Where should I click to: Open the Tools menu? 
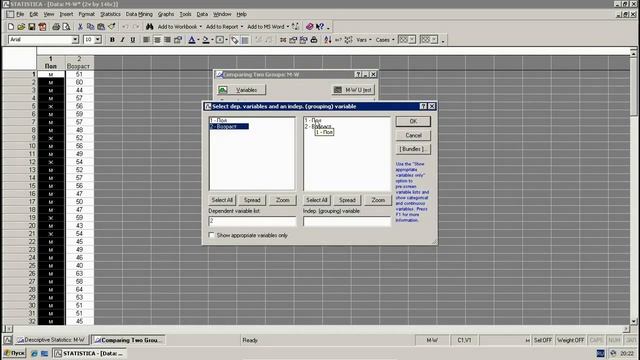click(185, 14)
